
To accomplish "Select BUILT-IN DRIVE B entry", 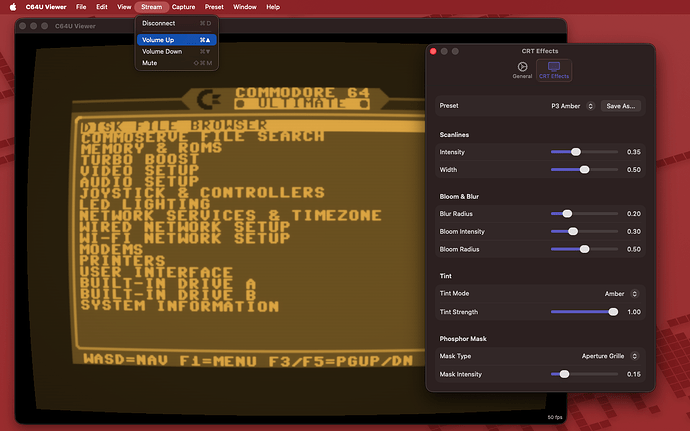I will coord(168,295).
